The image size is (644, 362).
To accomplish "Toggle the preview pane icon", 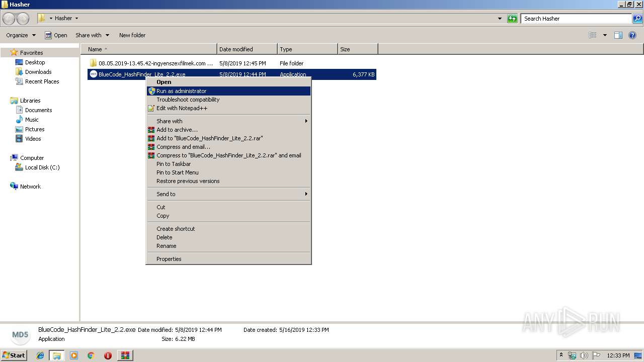I will pos(618,35).
